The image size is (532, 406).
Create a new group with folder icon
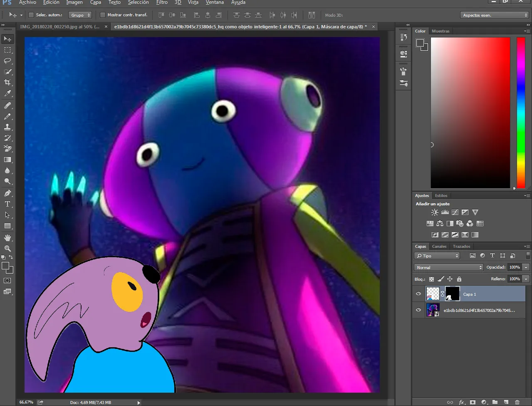pyautogui.click(x=495, y=402)
